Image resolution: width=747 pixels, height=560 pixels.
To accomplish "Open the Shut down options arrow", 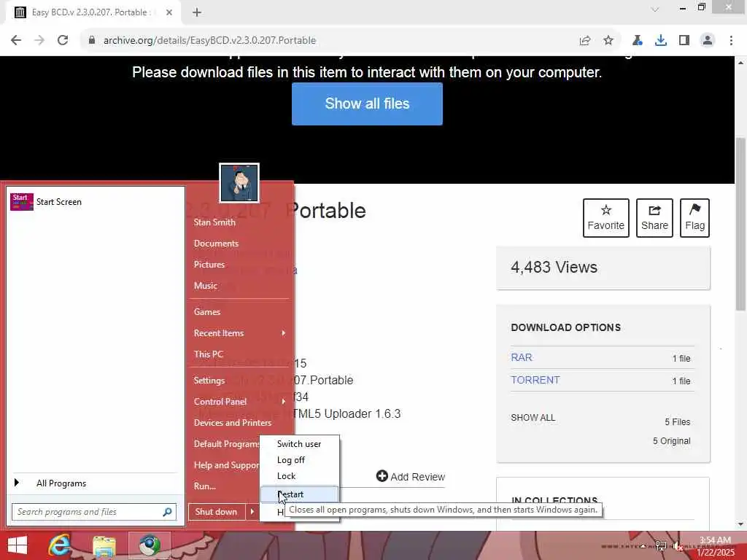I will [252, 512].
